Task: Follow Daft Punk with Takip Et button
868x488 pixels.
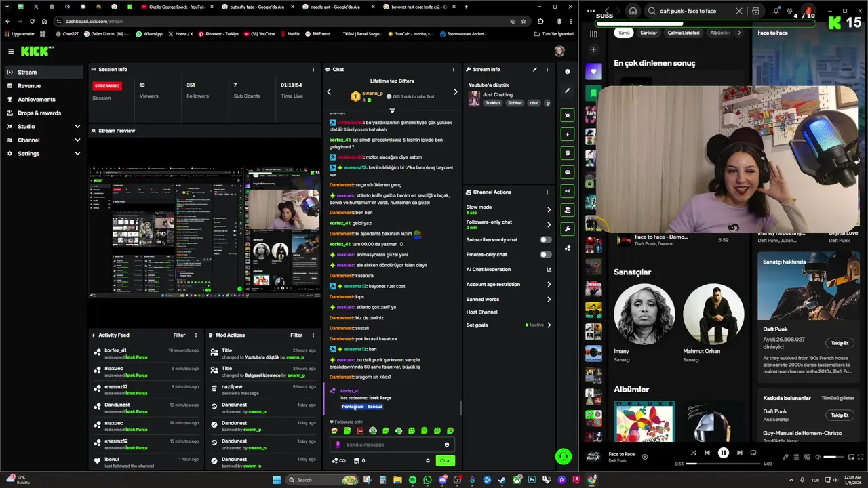Action: pyautogui.click(x=840, y=343)
